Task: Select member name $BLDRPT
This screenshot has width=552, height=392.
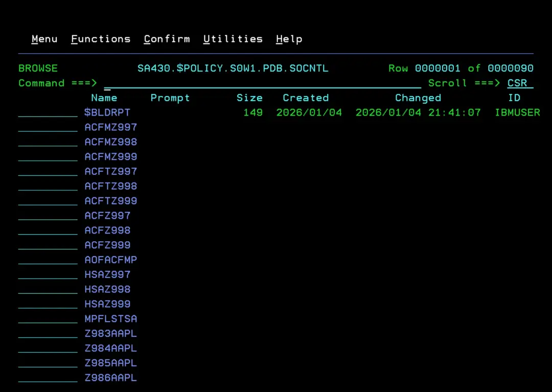Action: click(x=107, y=112)
